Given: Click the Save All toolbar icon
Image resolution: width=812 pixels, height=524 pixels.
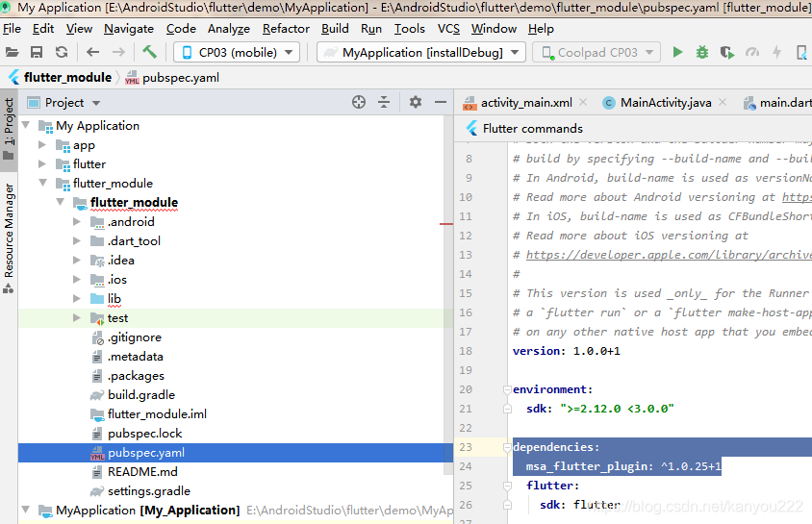Looking at the screenshot, I should [37, 52].
